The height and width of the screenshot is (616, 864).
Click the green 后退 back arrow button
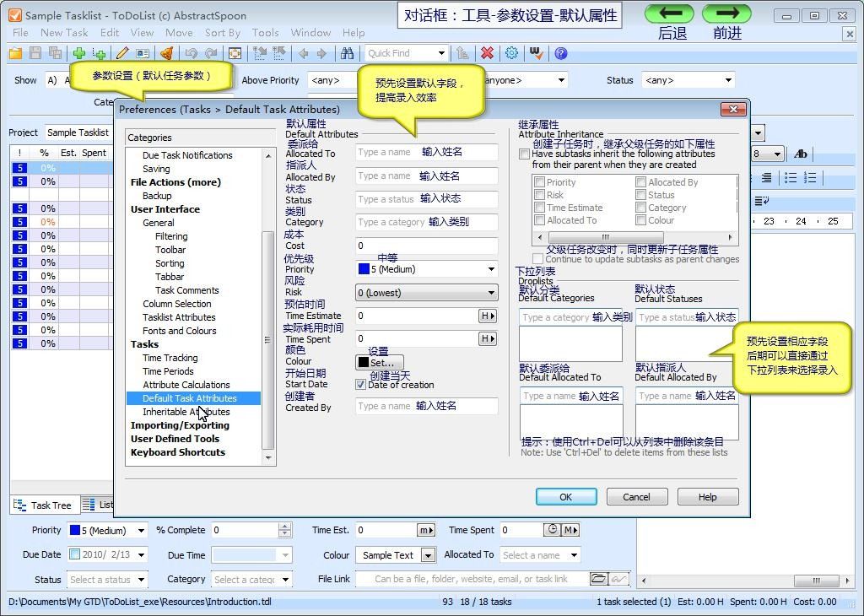click(670, 14)
